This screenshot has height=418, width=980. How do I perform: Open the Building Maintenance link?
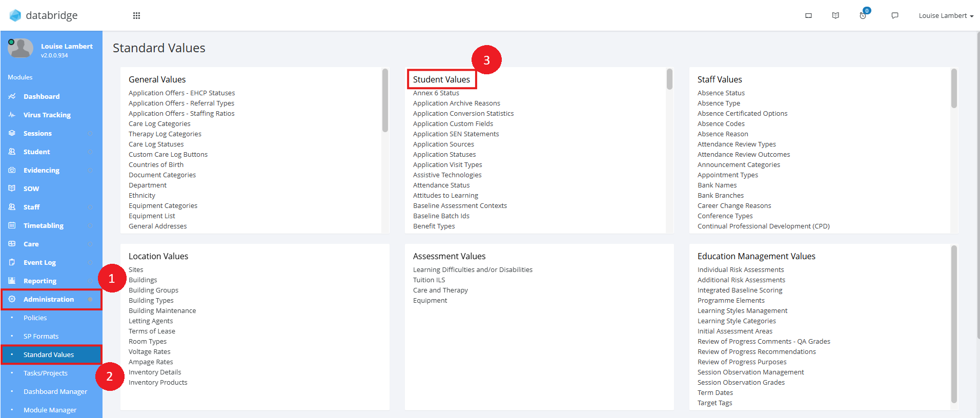pyautogui.click(x=162, y=310)
